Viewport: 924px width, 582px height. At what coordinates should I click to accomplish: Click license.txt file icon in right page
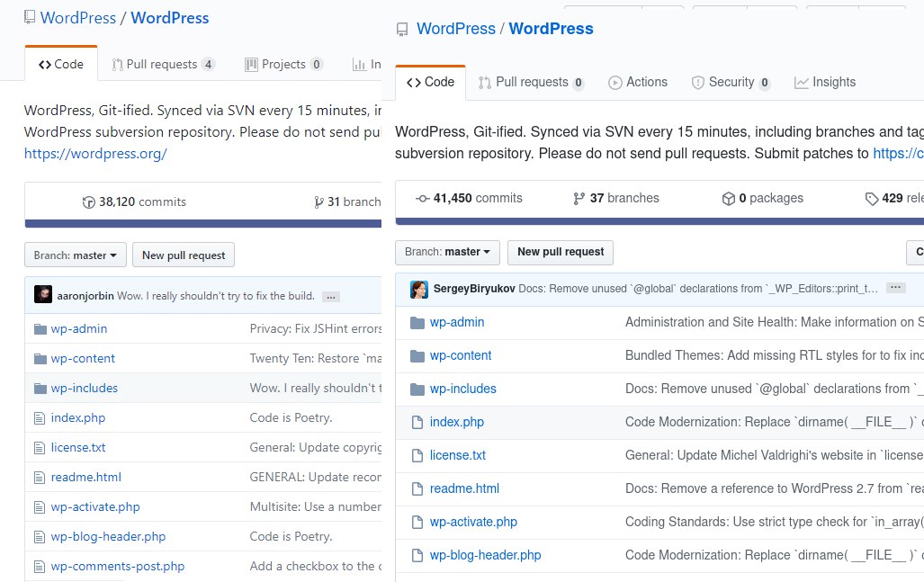pos(417,455)
